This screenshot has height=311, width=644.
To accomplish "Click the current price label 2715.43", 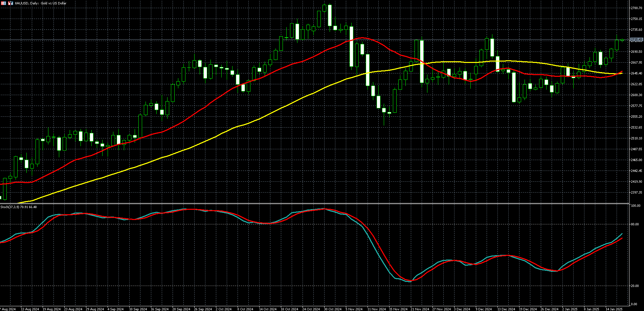I will (x=637, y=40).
